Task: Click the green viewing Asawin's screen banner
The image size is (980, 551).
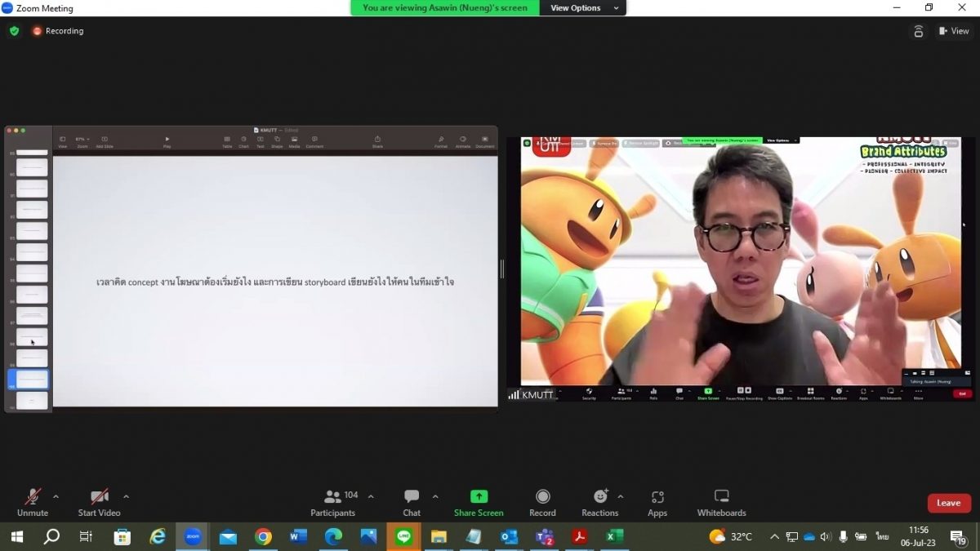Action: pos(445,8)
